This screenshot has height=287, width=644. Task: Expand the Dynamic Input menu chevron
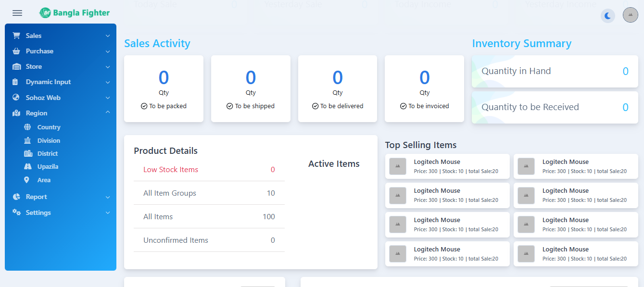coord(108,82)
